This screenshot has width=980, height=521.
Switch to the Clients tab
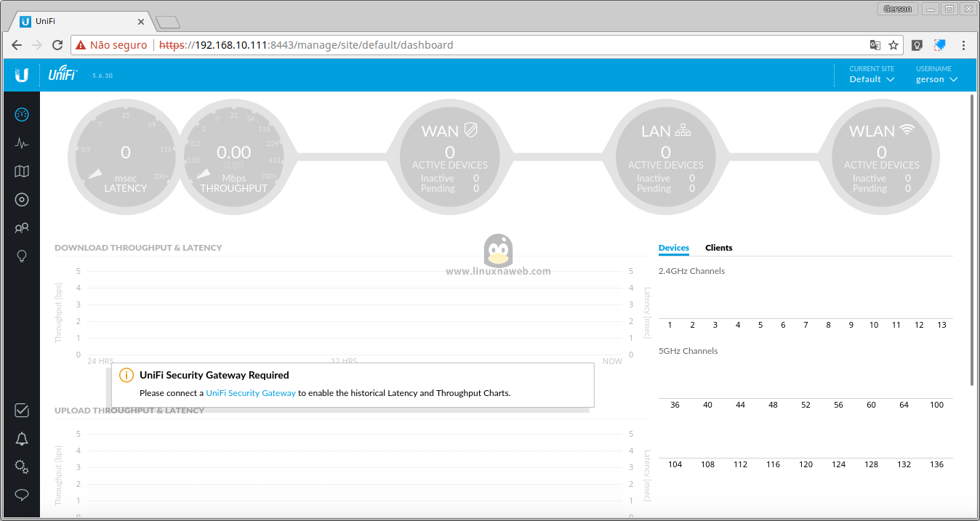tap(719, 248)
